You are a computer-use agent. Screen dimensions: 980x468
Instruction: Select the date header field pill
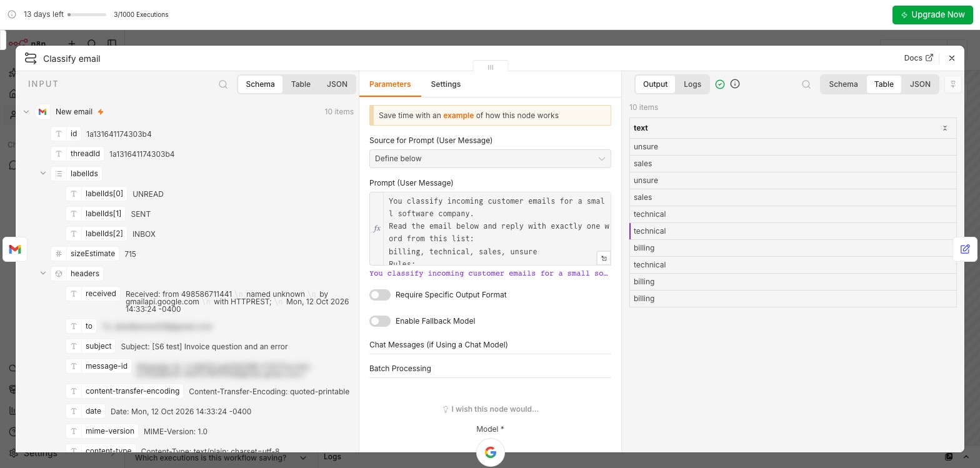coord(86,411)
